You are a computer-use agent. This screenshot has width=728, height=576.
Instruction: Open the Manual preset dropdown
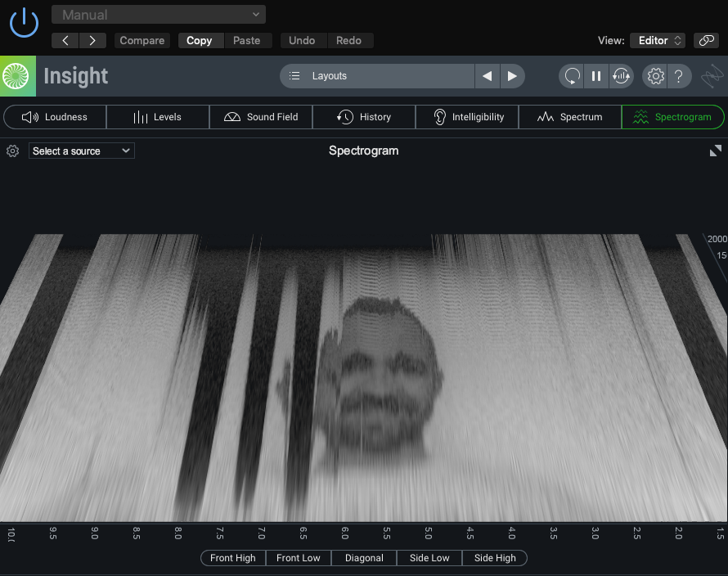pos(159,15)
